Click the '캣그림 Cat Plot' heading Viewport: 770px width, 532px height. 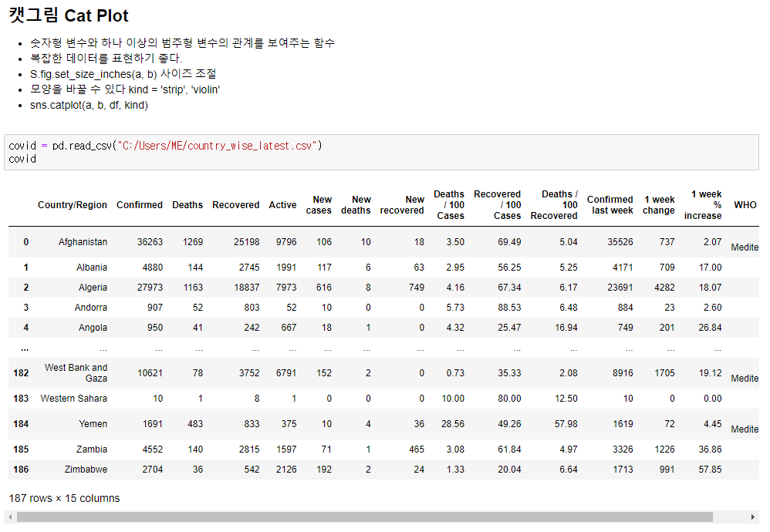click(68, 15)
